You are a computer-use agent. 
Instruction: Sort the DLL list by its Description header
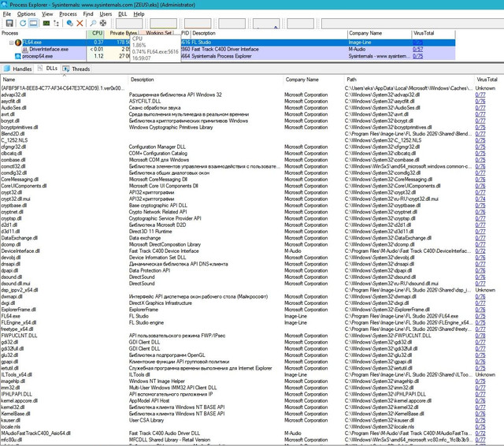pyautogui.click(x=206, y=80)
